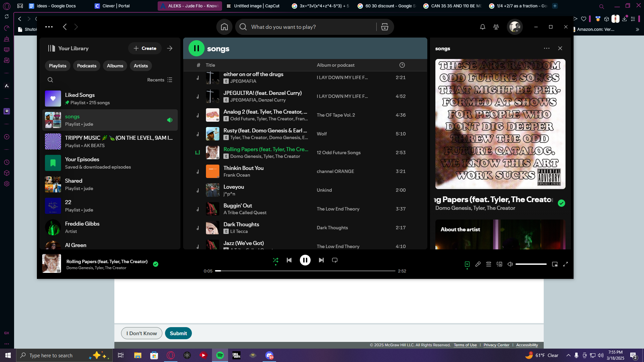The image size is (644, 362).
Task: Open Your Episodes in library
Action: coord(110,163)
